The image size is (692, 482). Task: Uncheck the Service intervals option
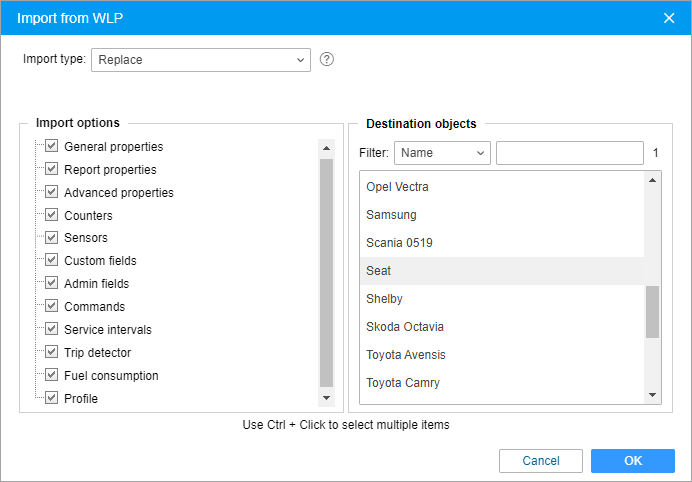(x=52, y=329)
